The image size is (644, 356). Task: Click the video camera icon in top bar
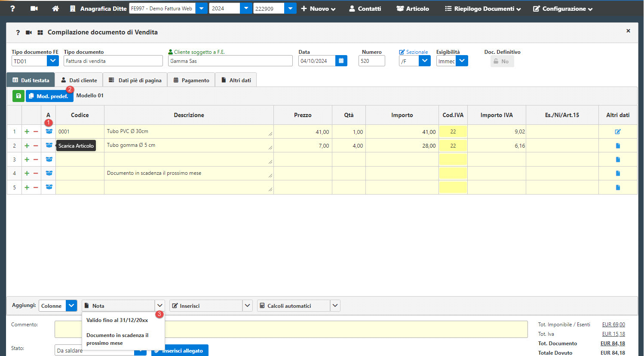click(x=34, y=9)
